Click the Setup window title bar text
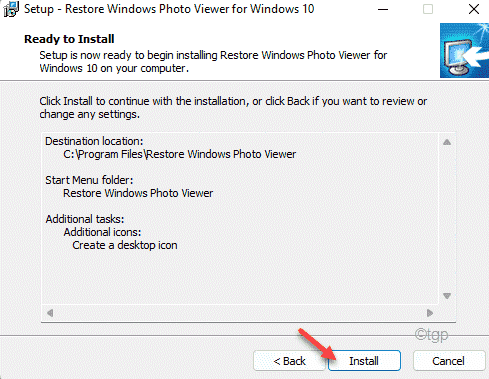 tap(169, 9)
